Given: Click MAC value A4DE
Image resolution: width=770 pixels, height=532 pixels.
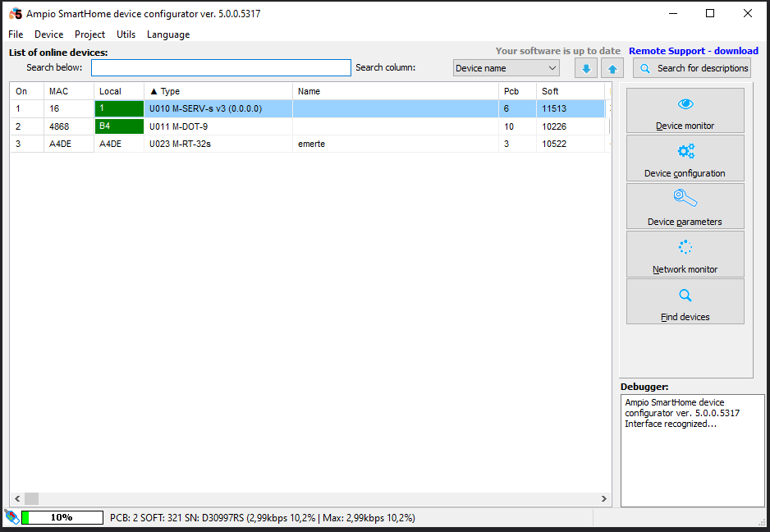Looking at the screenshot, I should [x=60, y=144].
